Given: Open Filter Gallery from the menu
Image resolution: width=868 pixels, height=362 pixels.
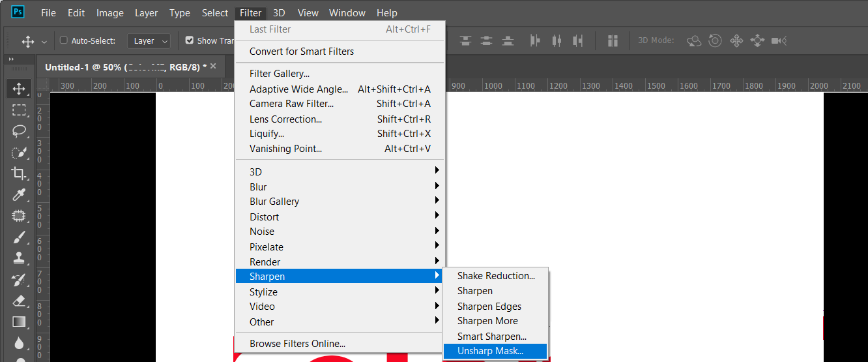Looking at the screenshot, I should 280,74.
